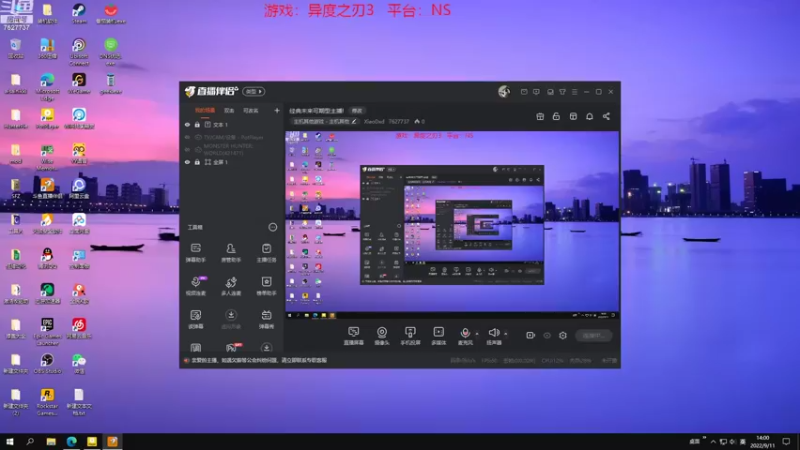Start 视频连麦 video co-stream tool
Viewport: 800px width, 450px height.
click(195, 286)
